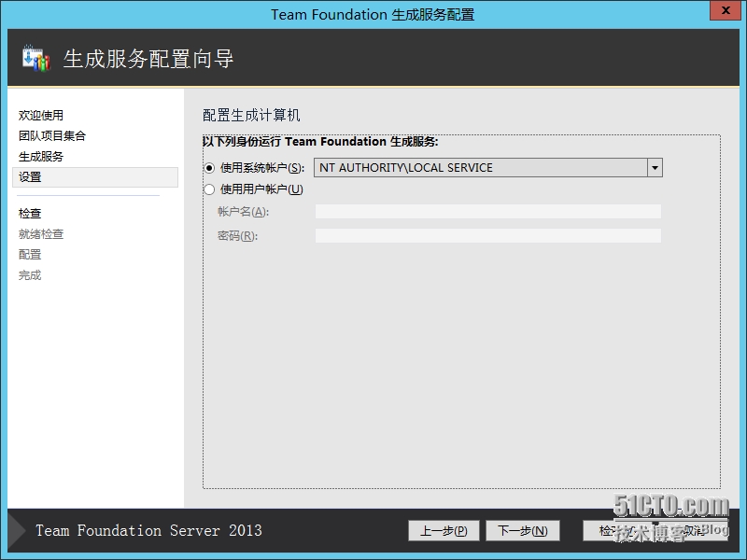Click the 帐户名 input field
Screen dimensions: 747x560
coord(487,212)
